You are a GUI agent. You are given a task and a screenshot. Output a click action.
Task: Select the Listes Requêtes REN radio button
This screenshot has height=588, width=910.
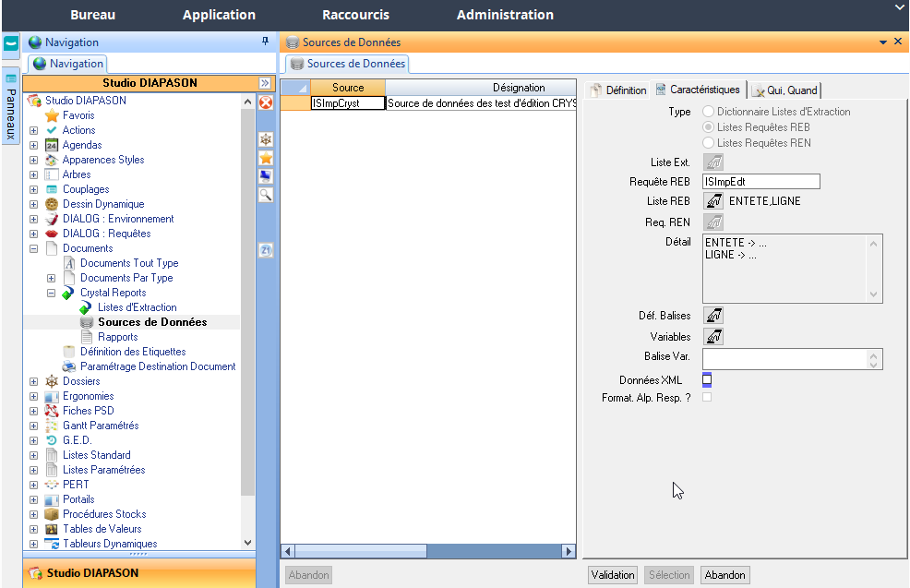[x=708, y=143]
